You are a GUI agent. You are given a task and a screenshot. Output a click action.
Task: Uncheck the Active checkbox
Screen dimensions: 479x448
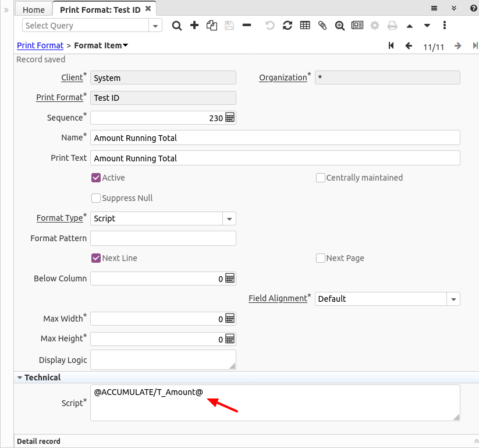pyautogui.click(x=96, y=178)
